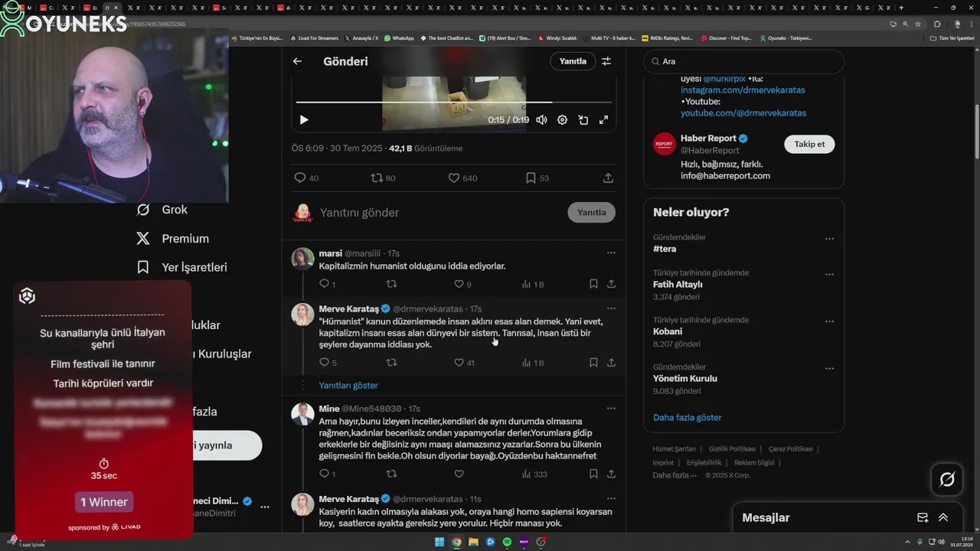View analytics showing 333 on Mine's reply
Screen dimensions: 980x551
point(534,474)
